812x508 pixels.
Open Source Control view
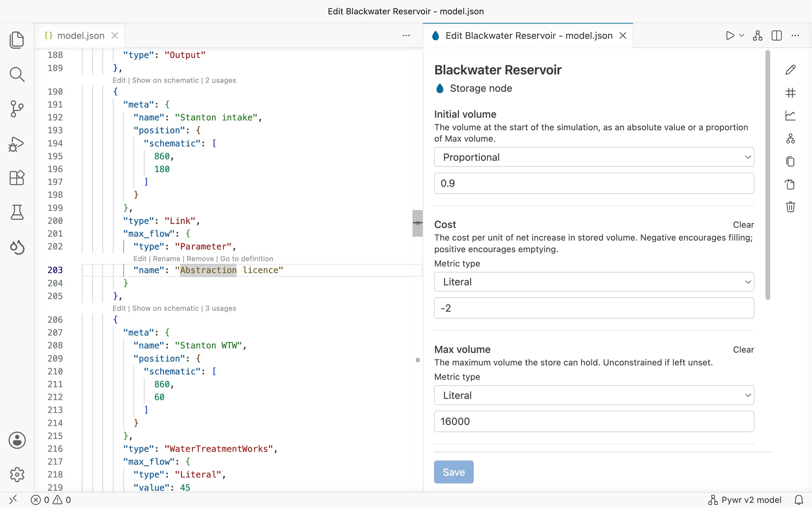(17, 109)
